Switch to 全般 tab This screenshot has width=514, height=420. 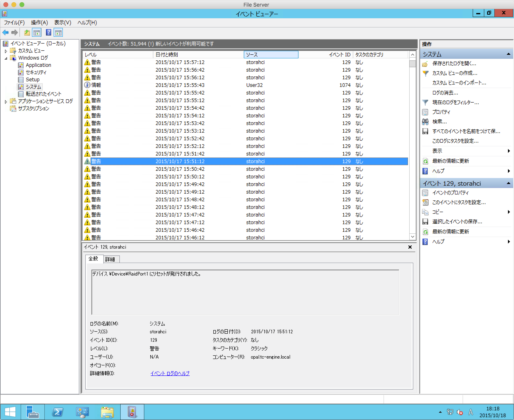[94, 259]
